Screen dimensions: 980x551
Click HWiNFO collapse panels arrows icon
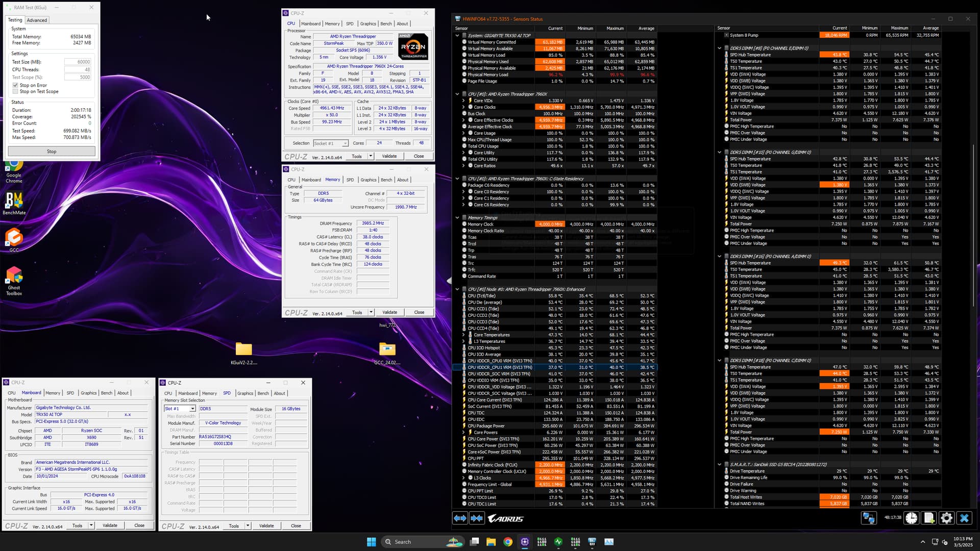tap(477, 518)
